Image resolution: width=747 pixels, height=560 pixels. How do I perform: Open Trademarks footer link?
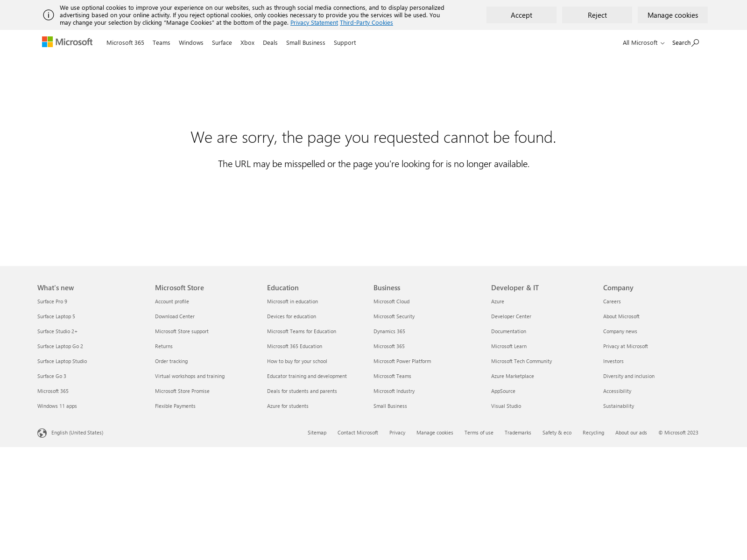coord(518,433)
